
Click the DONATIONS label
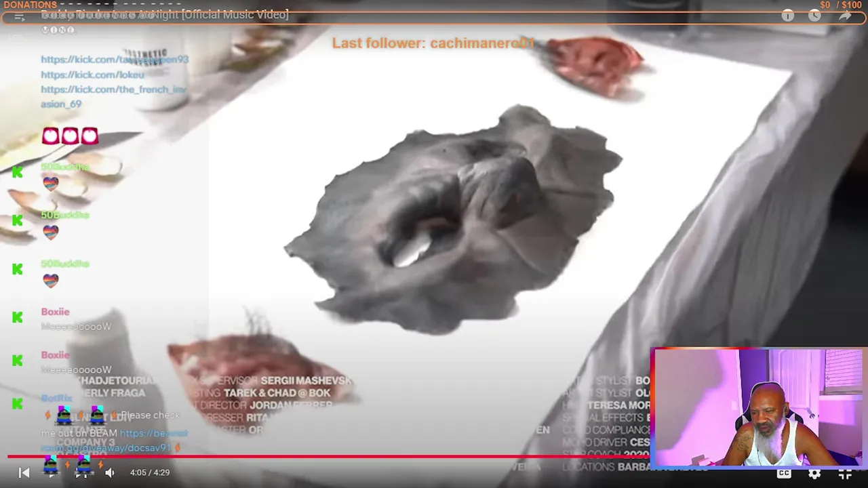pos(30,5)
